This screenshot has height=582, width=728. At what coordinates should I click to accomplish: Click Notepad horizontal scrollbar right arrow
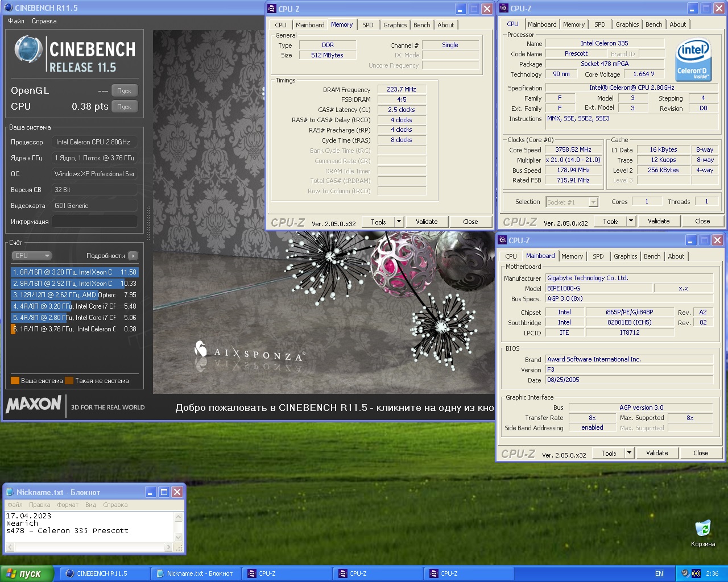coord(168,547)
